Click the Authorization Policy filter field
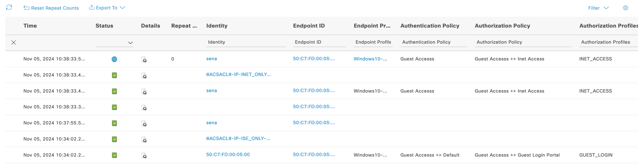 pos(522,42)
